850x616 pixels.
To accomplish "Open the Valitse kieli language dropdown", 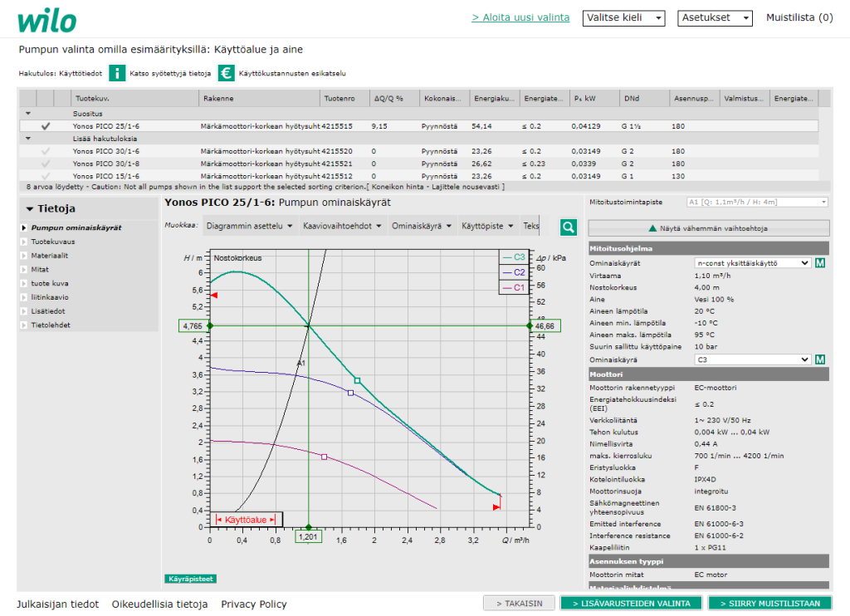I will pyautogui.click(x=624, y=17).
